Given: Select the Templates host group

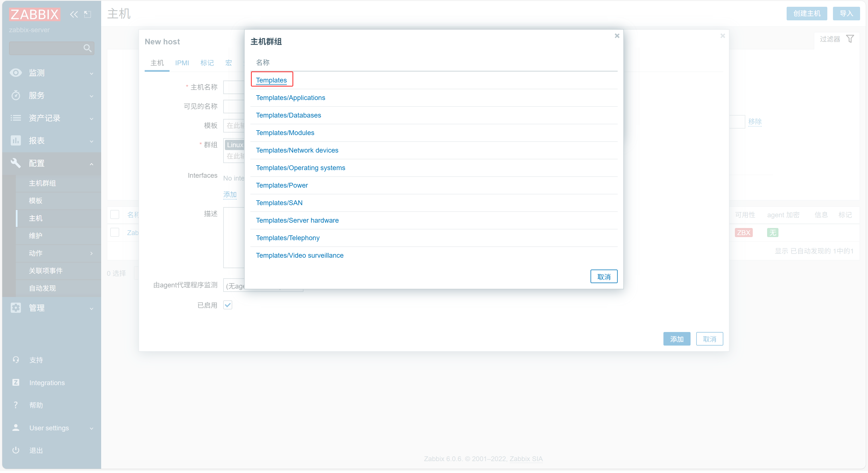Looking at the screenshot, I should point(271,80).
